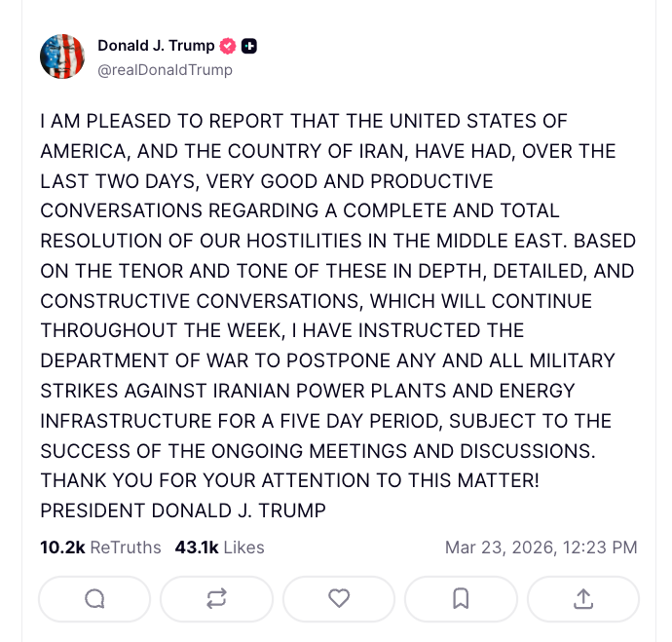This screenshot has width=672, height=642.
Task: Click the black plus badge beside the name
Action: click(249, 46)
